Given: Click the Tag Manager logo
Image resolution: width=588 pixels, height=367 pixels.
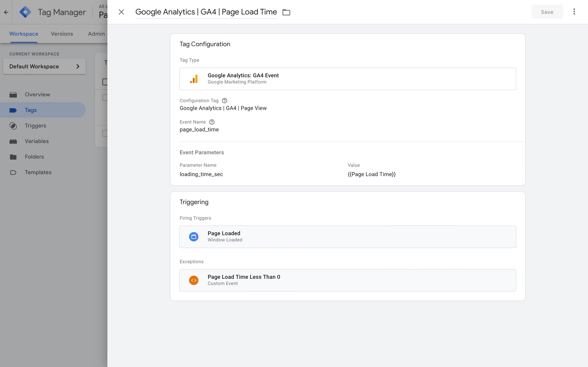Looking at the screenshot, I should (25, 12).
